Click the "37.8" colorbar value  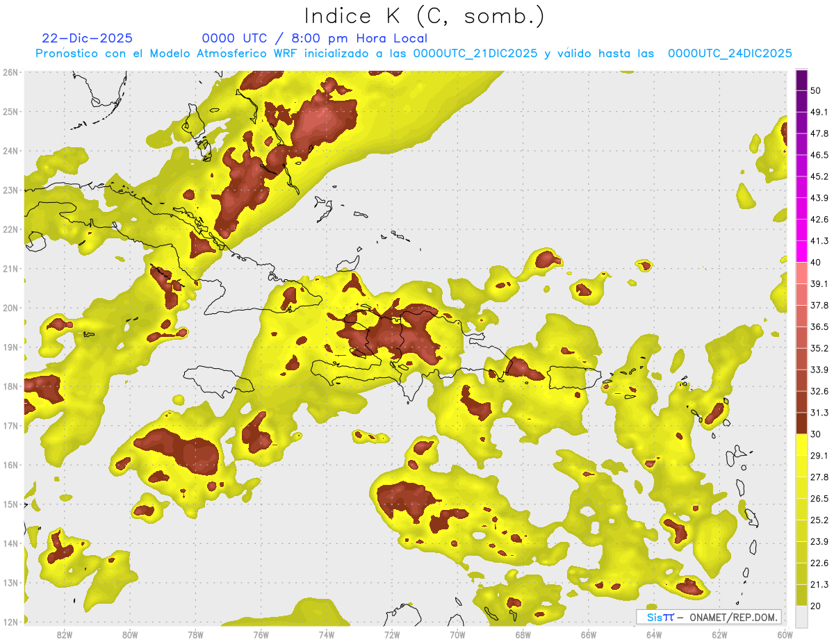[x=819, y=306]
